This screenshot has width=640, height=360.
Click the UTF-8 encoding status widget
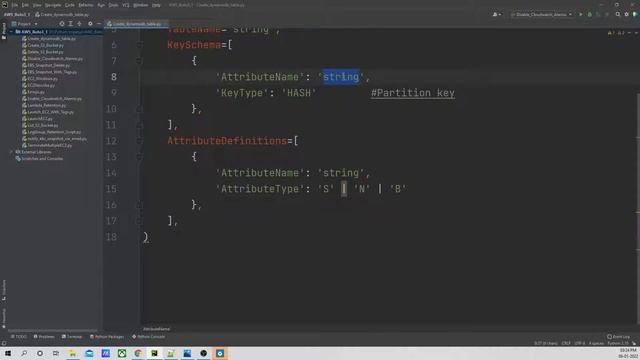(580, 343)
